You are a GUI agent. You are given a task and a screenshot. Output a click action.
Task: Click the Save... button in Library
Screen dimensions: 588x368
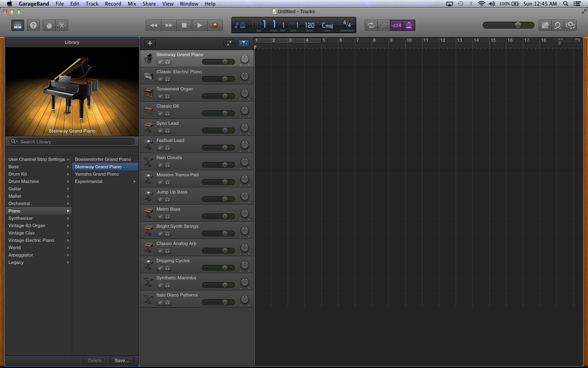pos(122,360)
